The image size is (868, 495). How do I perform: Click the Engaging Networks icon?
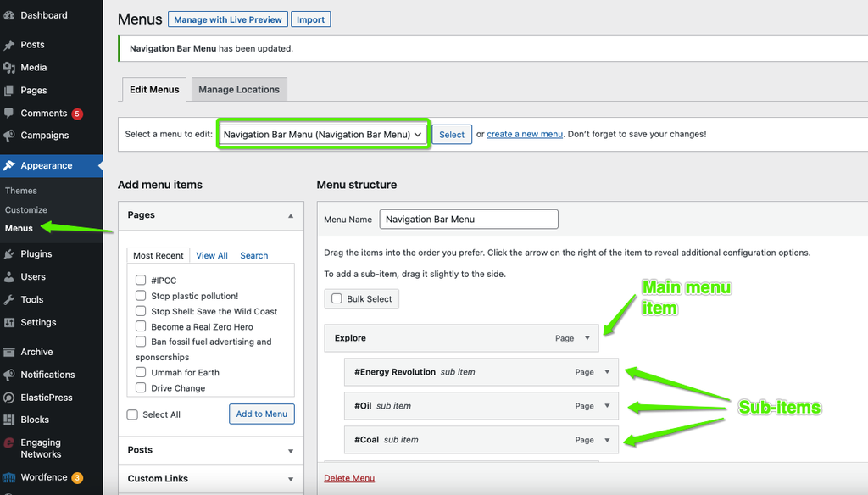(8, 443)
